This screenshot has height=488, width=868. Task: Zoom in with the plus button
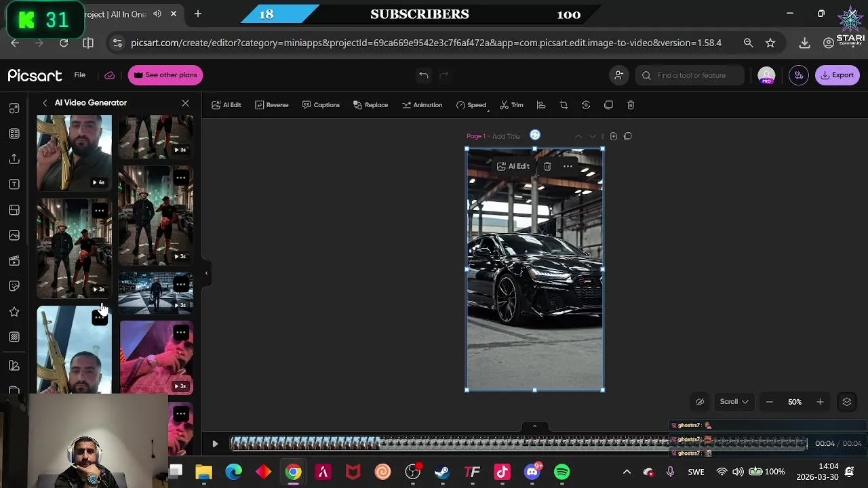[820, 402]
